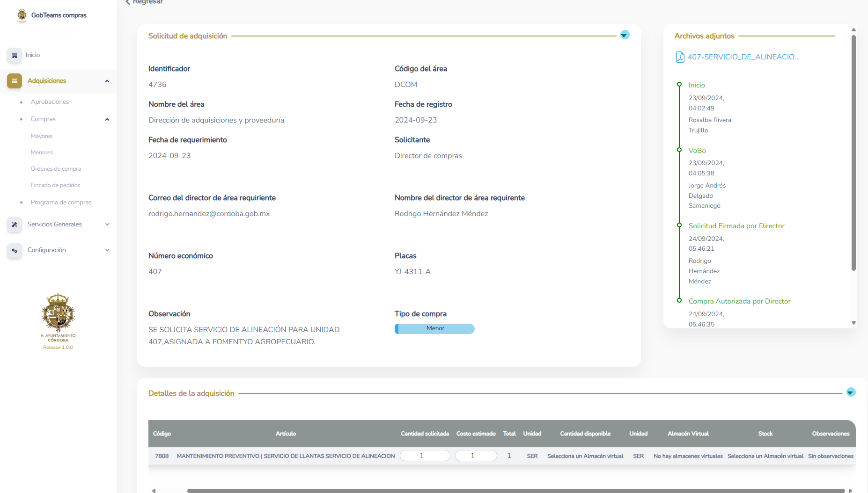Collapse the Compras submenu chevron
868x493 pixels.
(x=107, y=119)
